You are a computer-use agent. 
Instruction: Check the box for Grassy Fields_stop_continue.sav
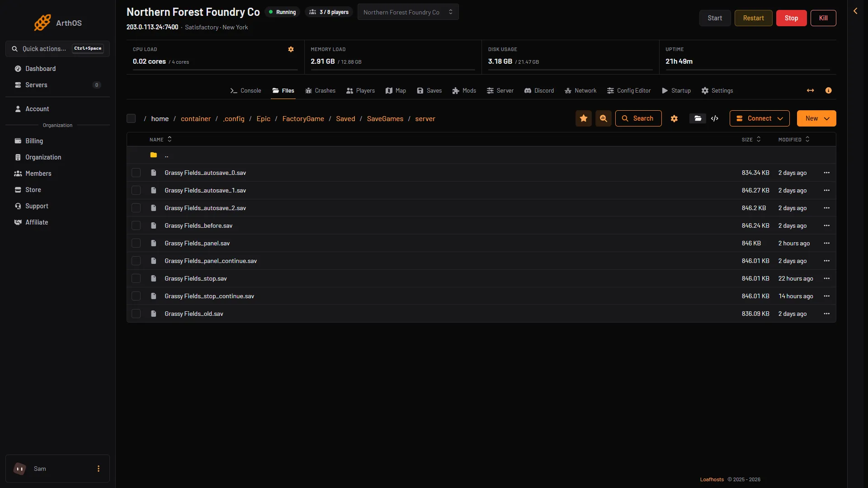pyautogui.click(x=136, y=296)
